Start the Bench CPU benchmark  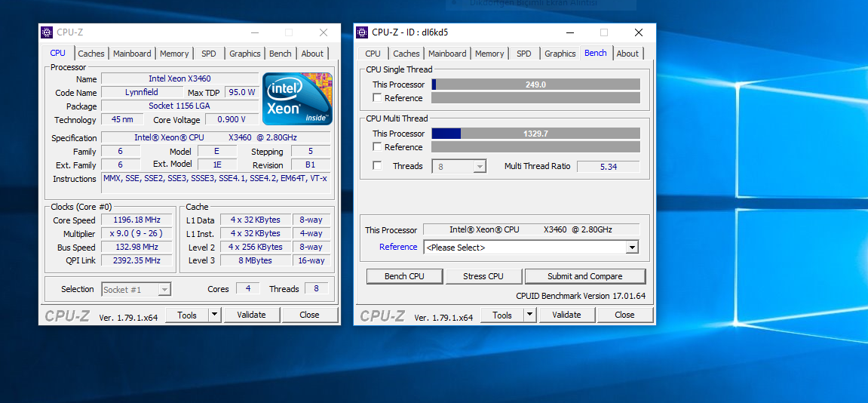(x=404, y=276)
